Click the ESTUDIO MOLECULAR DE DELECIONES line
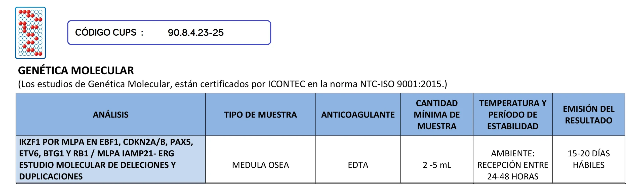Viewport: 644px width, 192px height. point(97,165)
